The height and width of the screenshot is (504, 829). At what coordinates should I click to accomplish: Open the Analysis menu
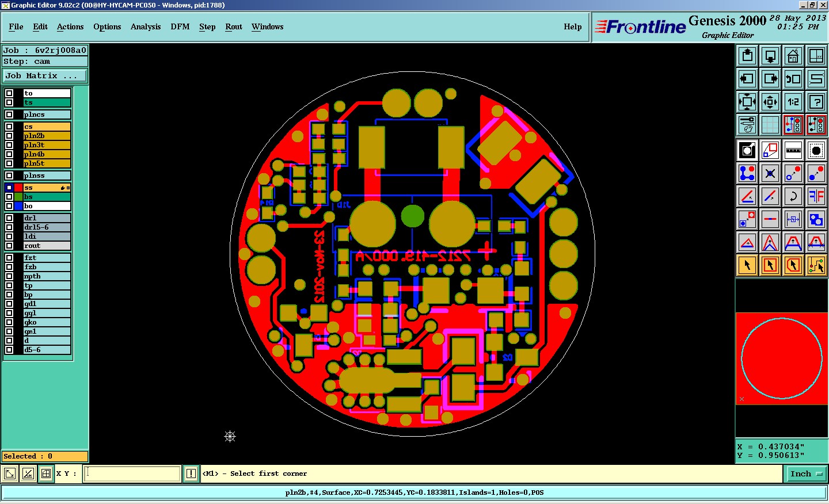click(x=146, y=26)
